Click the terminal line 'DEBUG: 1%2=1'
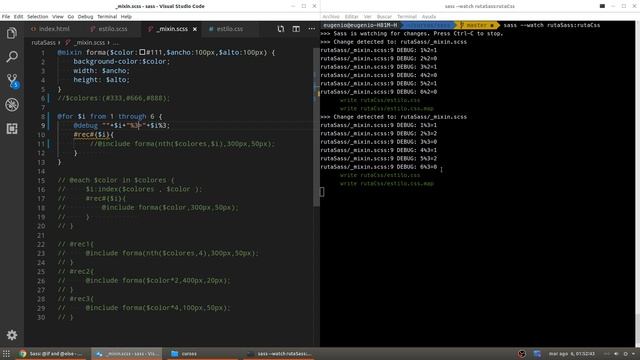The height and width of the screenshot is (360, 640). (378, 50)
